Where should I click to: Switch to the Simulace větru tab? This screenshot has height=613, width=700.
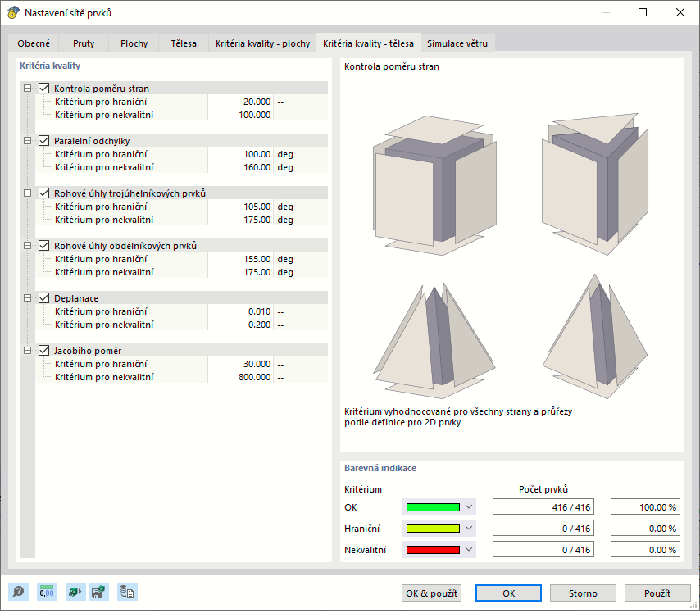coord(457,43)
